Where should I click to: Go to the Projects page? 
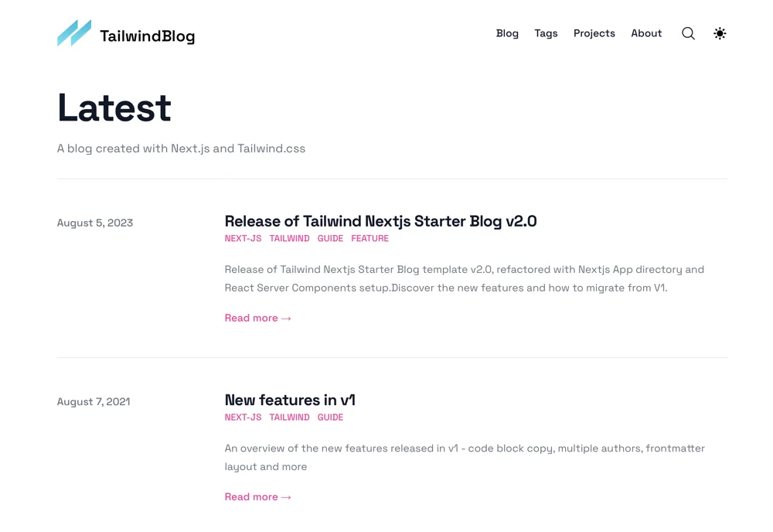[594, 33]
